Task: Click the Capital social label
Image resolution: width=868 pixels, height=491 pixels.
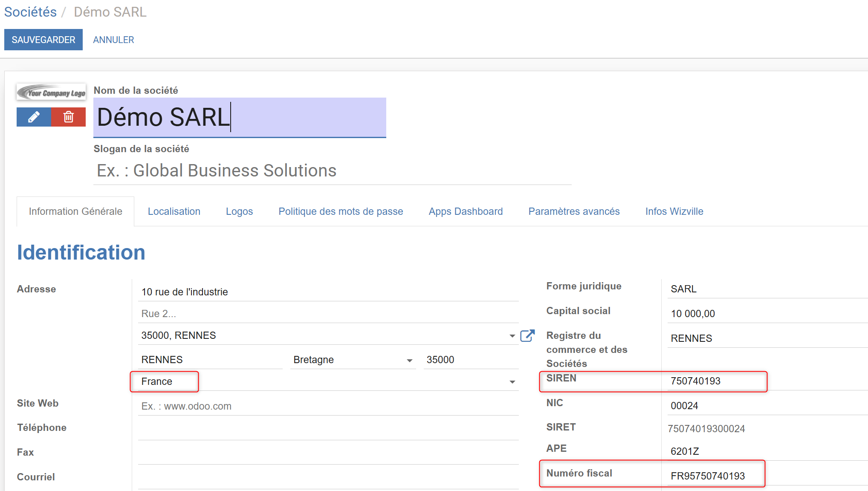Action: pyautogui.click(x=578, y=311)
